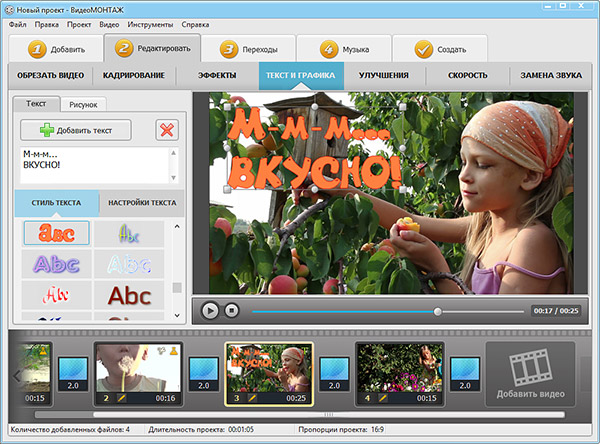
Task: Select the pale outlined Abc text style
Action: (129, 264)
